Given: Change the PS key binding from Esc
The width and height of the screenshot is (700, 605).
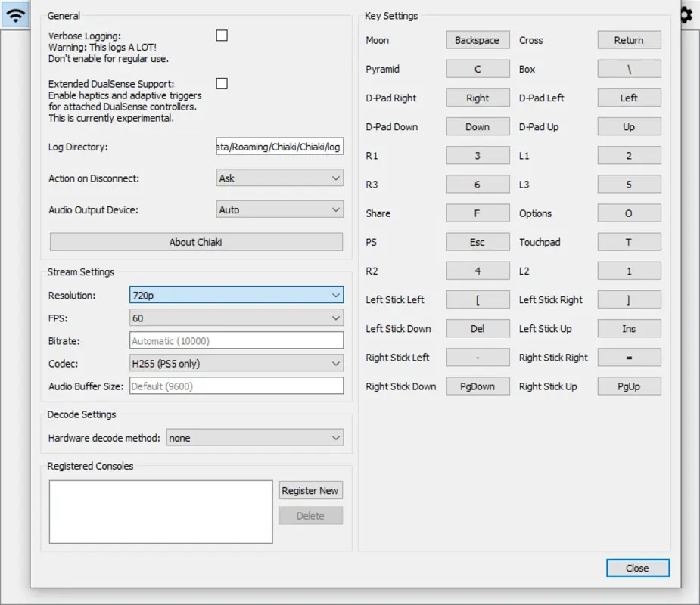Looking at the screenshot, I should point(478,241).
